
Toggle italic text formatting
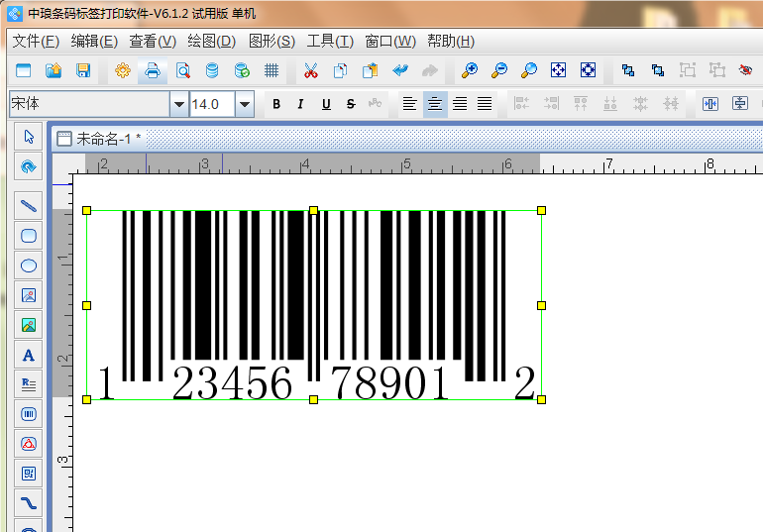(x=301, y=104)
